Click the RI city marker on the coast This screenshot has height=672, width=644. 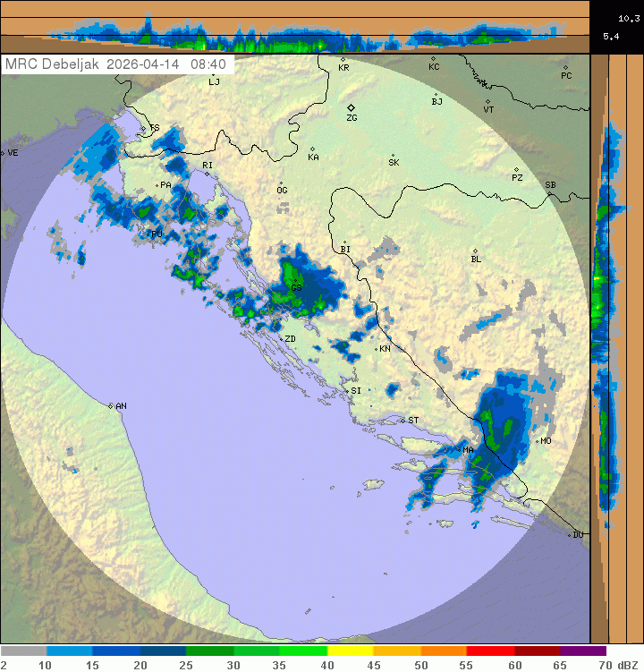click(x=207, y=173)
